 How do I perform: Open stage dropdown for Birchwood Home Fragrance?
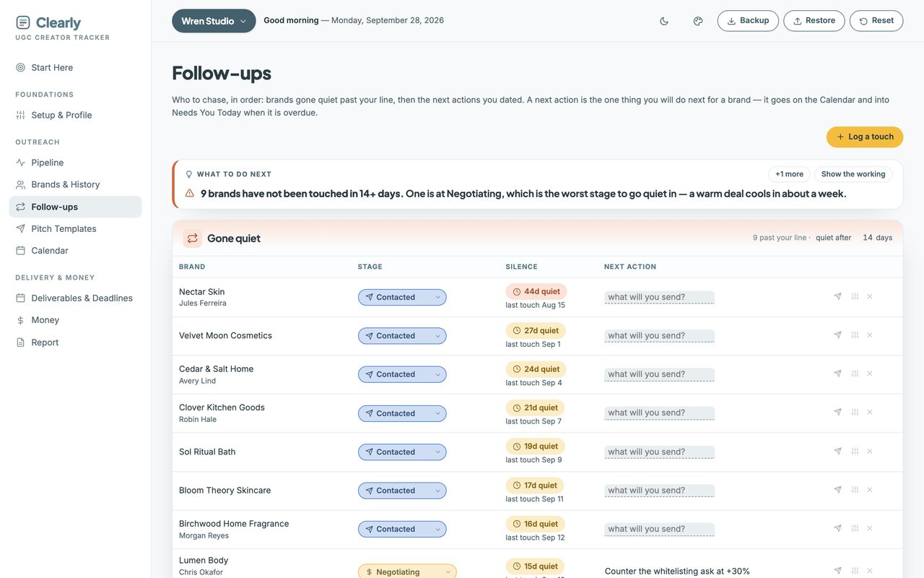pos(402,529)
